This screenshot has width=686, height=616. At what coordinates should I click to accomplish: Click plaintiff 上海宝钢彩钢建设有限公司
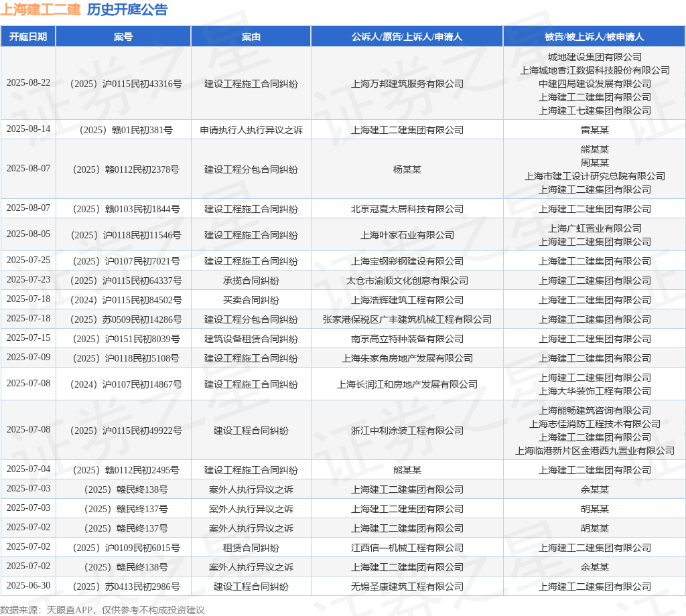(407, 261)
